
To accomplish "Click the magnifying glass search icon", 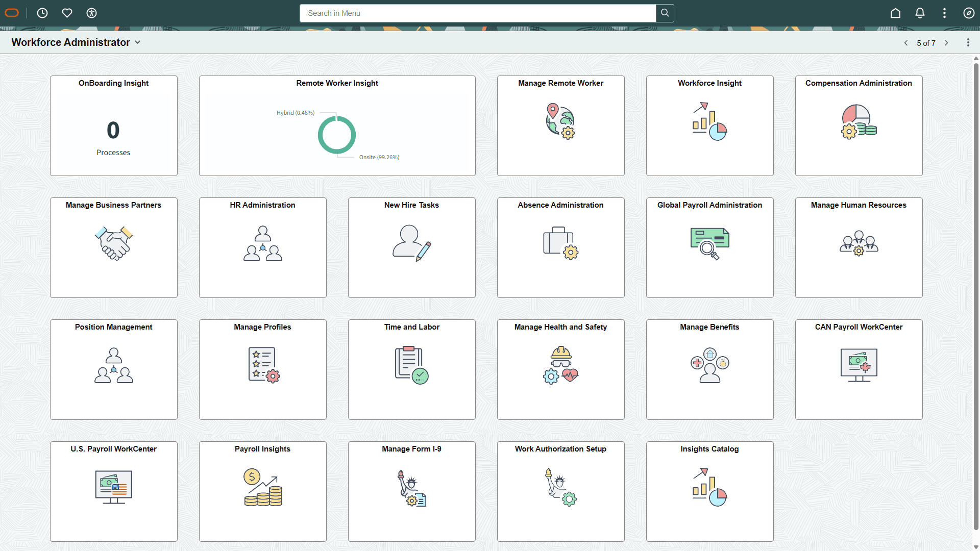I will 665,13.
